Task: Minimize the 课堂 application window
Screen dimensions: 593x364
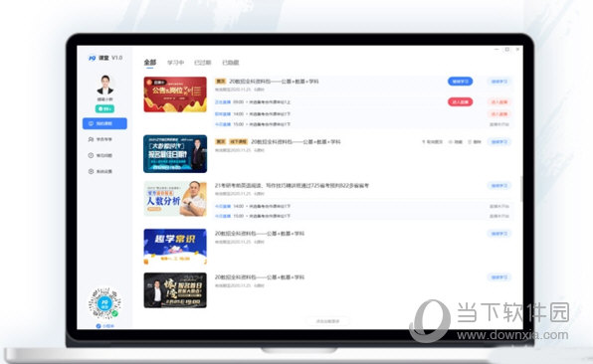Action: (x=496, y=50)
